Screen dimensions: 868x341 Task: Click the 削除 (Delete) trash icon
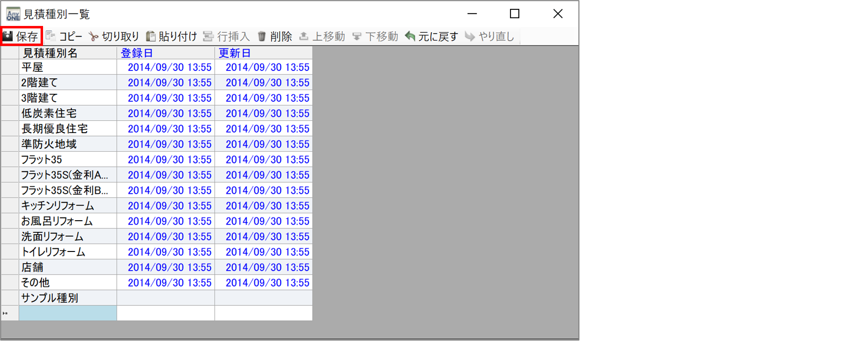[x=262, y=36]
